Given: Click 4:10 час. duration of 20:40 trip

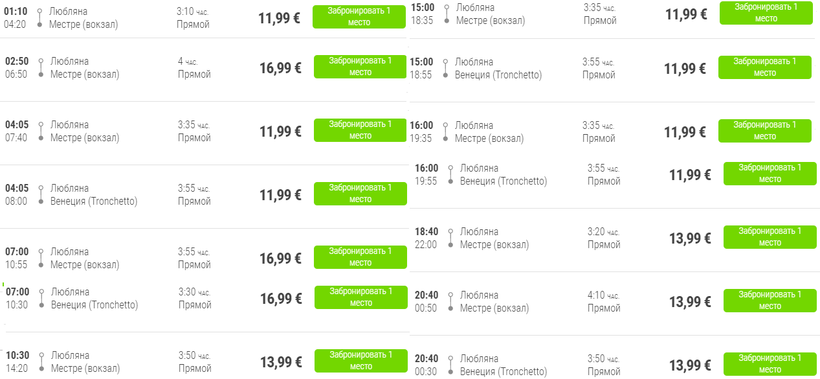Looking at the screenshot, I should pyautogui.click(x=603, y=295).
